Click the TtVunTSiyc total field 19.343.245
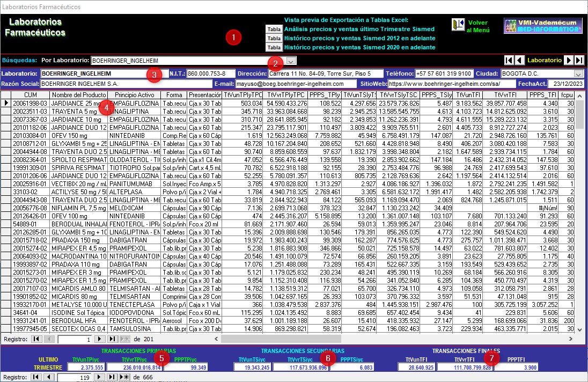 click(252, 368)
